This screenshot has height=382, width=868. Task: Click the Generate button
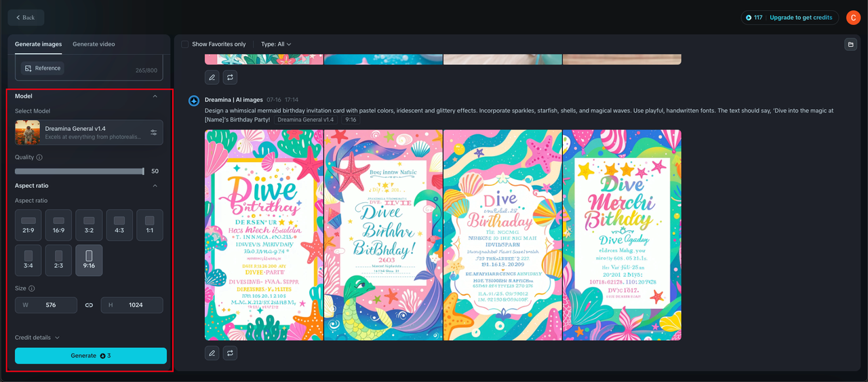pyautogui.click(x=91, y=356)
